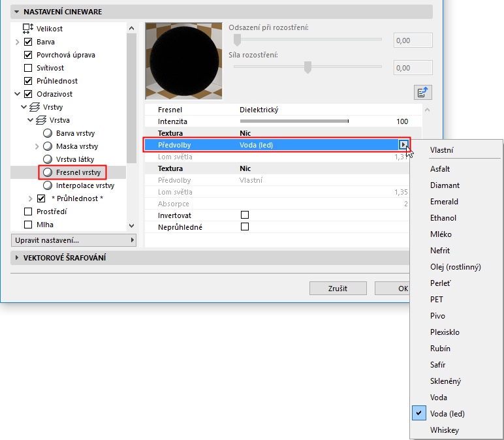The image size is (504, 440).
Task: Select the Fresnel Dielektrický row
Action: 283,110
